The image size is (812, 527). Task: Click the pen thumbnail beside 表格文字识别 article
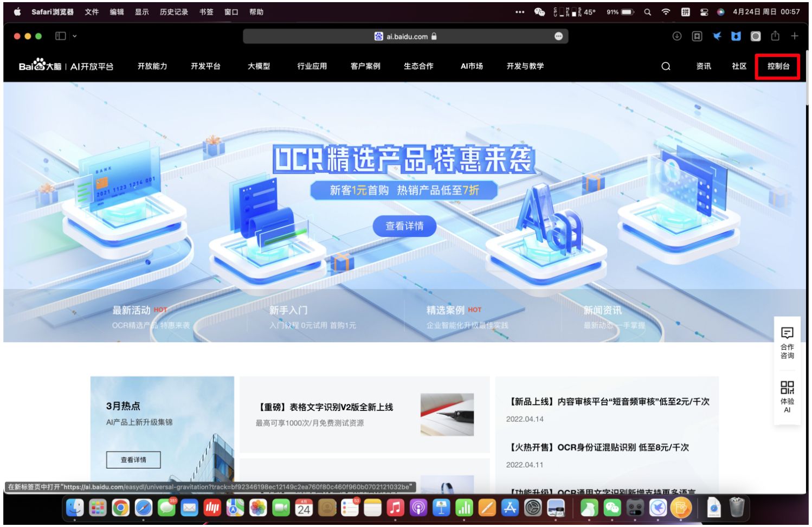point(447,415)
